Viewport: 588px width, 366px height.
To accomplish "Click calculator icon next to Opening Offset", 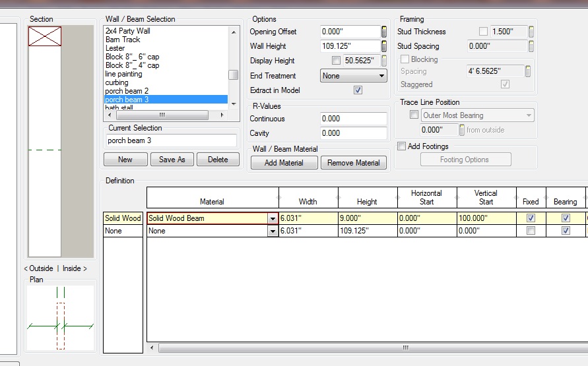I will 384,32.
